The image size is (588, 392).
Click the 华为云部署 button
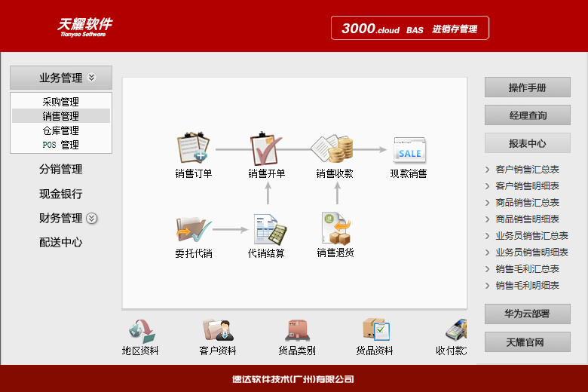point(527,314)
